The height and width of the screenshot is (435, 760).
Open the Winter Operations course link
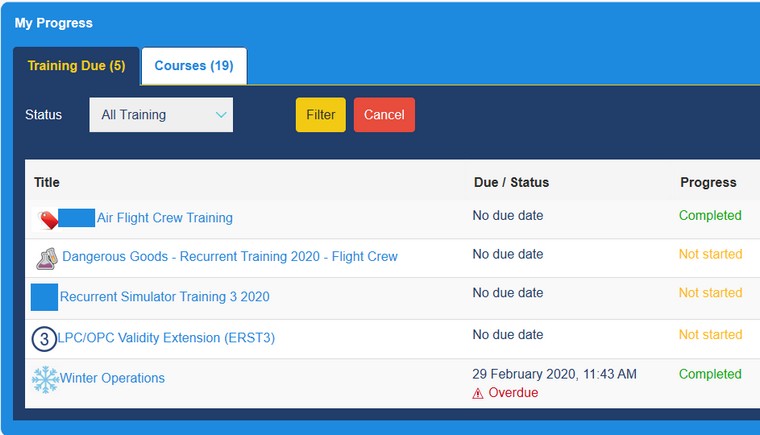click(x=112, y=378)
